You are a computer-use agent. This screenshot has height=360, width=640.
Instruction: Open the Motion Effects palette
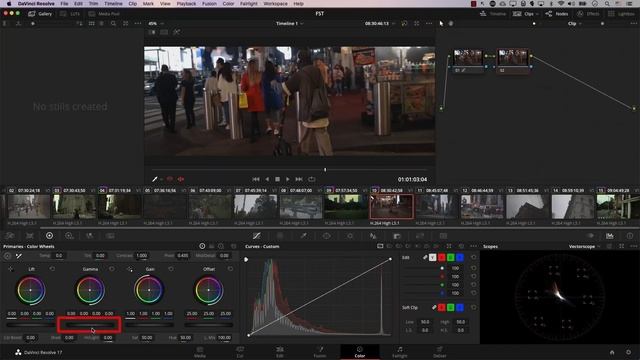pos(110,236)
